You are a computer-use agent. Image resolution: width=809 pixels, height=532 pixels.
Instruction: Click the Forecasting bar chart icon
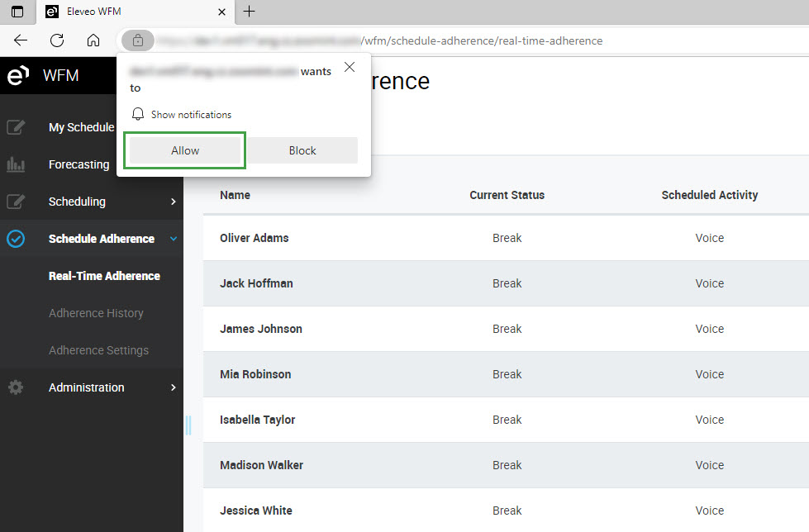pos(16,164)
